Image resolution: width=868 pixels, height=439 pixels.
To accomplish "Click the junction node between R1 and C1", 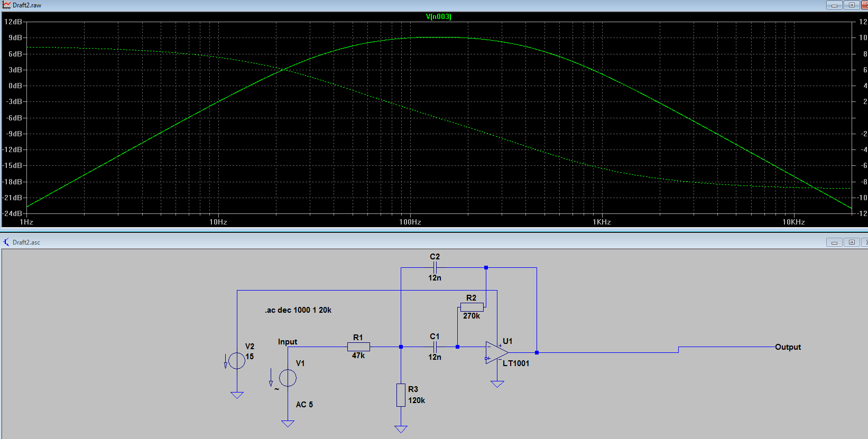I will (401, 347).
